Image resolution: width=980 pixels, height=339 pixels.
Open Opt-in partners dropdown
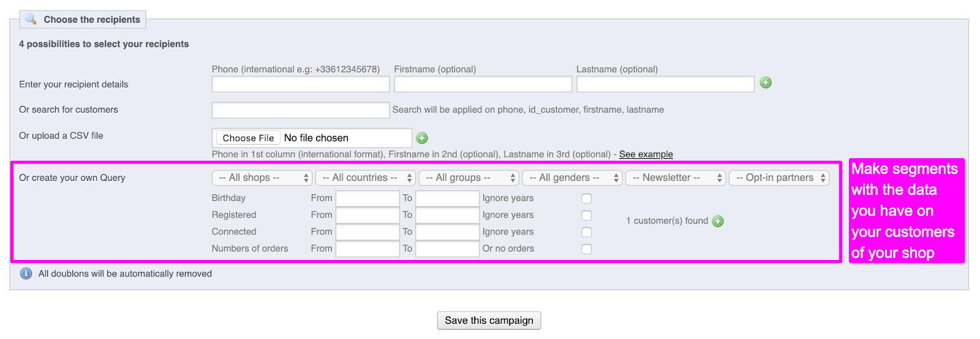coord(779,178)
